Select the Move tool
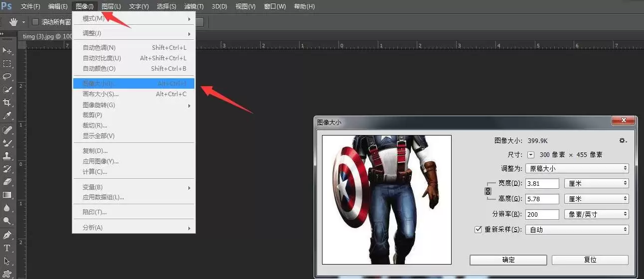The image size is (644, 279). [7, 51]
